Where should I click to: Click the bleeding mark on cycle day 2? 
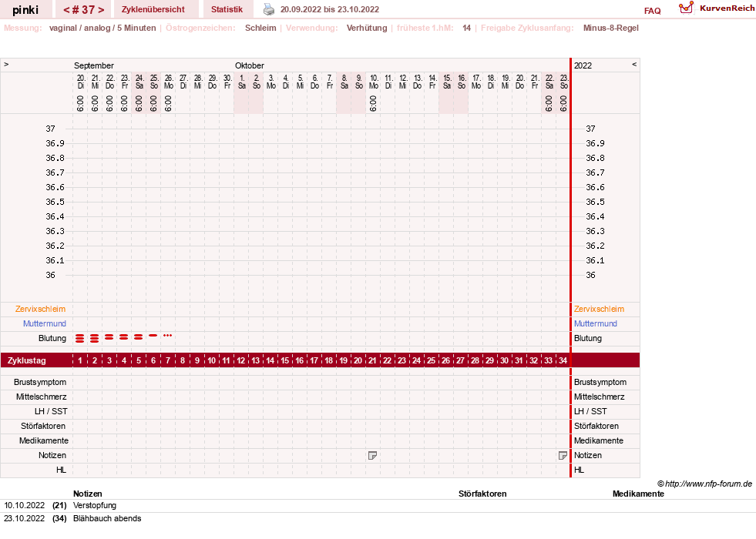tap(95, 339)
